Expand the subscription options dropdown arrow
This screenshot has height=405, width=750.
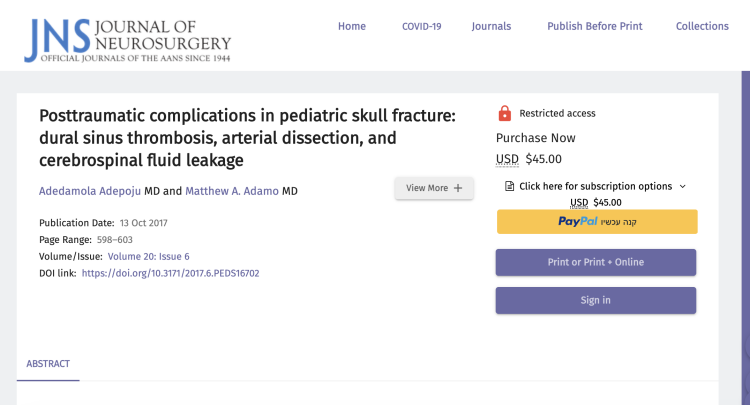point(683,186)
